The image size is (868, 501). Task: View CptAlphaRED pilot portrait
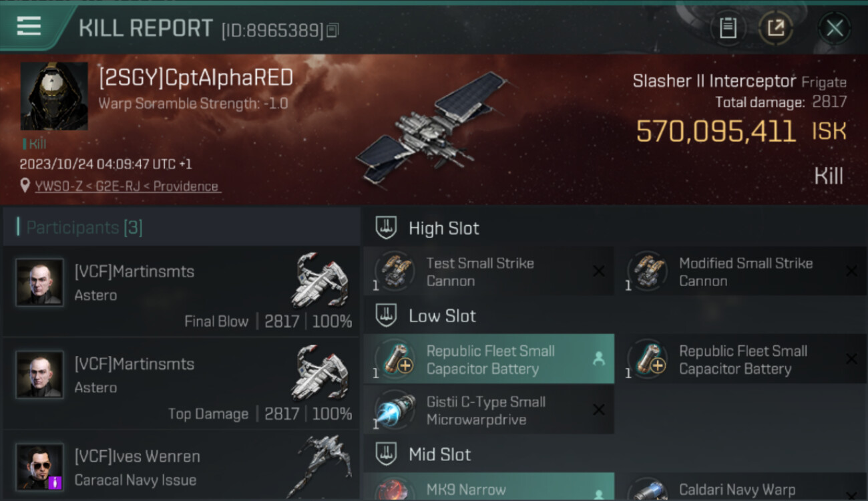coord(54,96)
